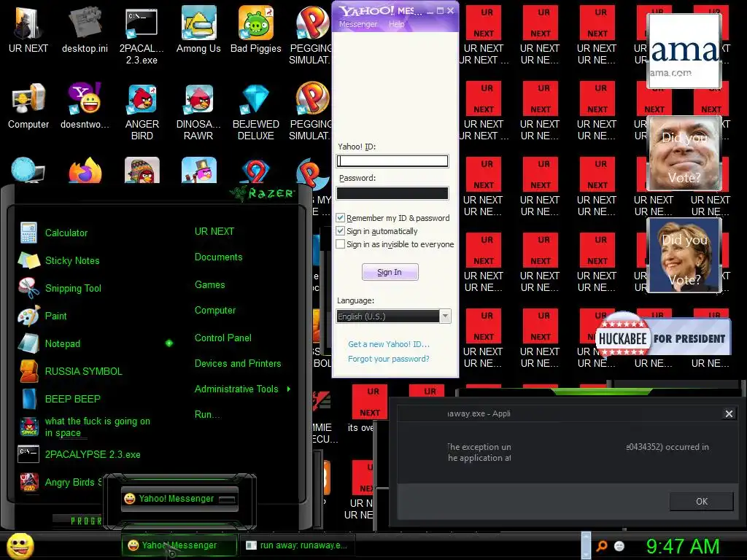
Task: Click the RUSSIA SYMBOL icon in Start menu
Action: [28, 371]
